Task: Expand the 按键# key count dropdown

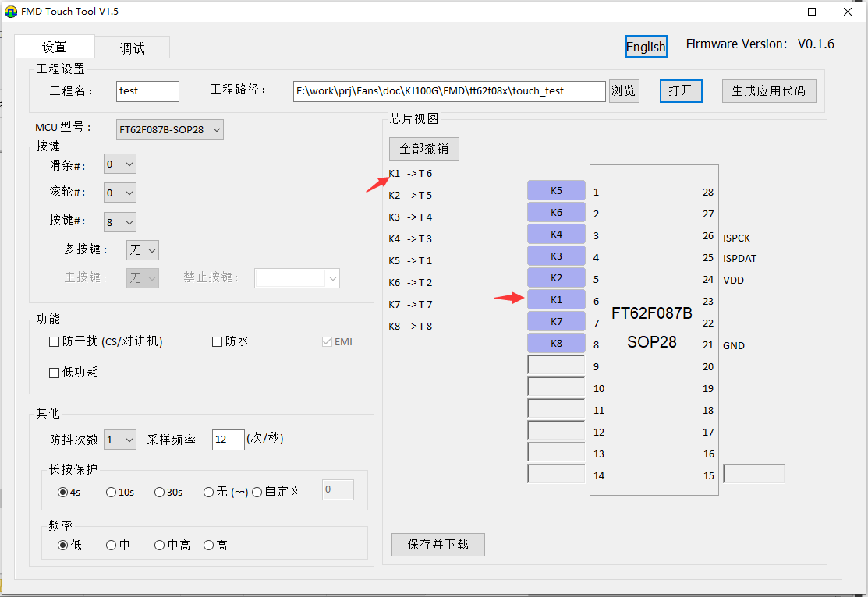Action: pos(120,222)
